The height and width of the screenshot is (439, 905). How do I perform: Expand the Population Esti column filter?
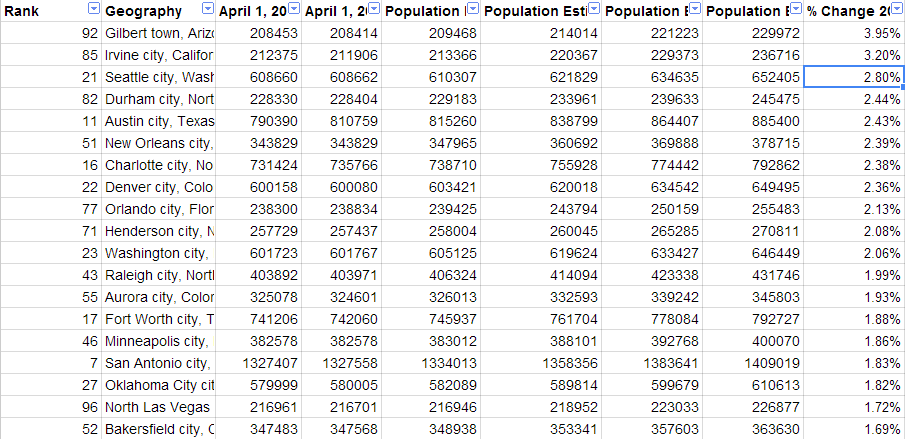[593, 10]
